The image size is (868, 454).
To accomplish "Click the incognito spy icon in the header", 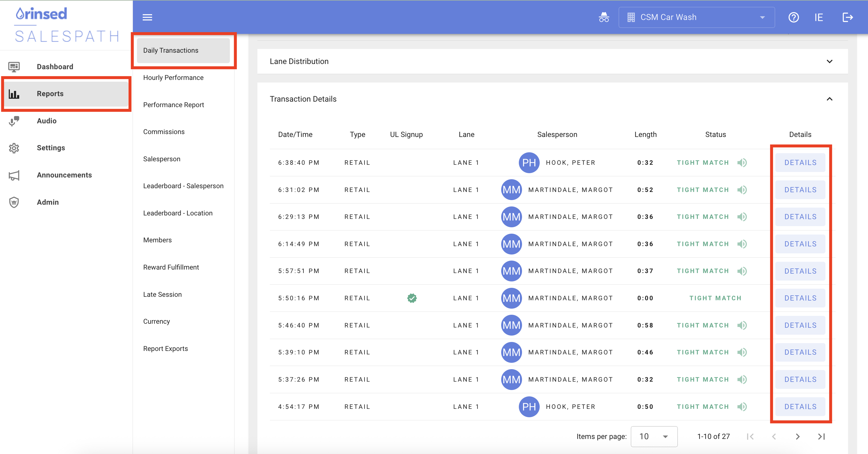I will [604, 17].
